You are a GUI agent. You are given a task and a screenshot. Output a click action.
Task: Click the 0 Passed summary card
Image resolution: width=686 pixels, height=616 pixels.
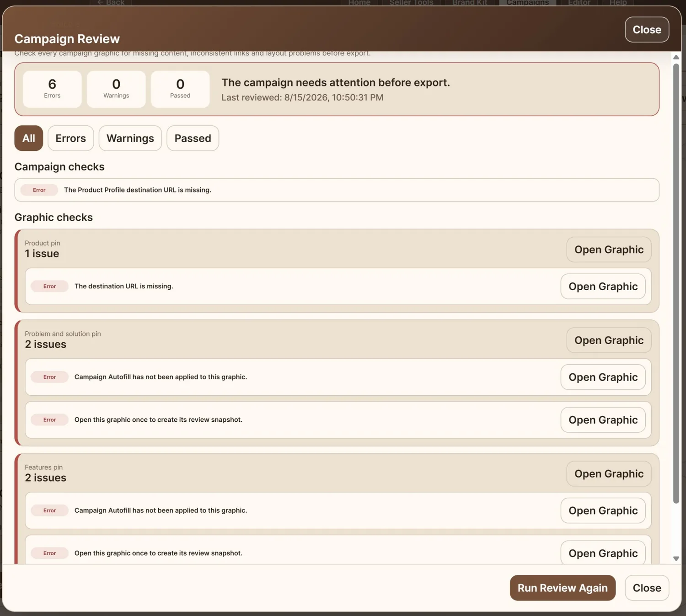click(x=180, y=89)
